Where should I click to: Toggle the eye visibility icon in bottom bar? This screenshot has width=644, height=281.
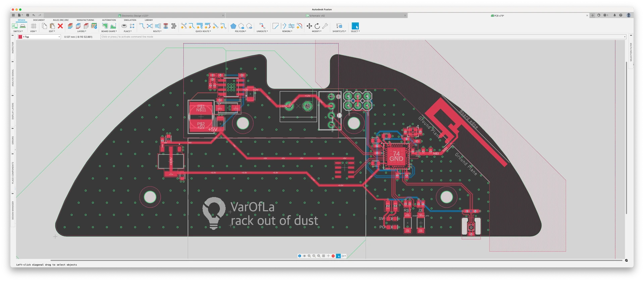[x=305, y=256]
